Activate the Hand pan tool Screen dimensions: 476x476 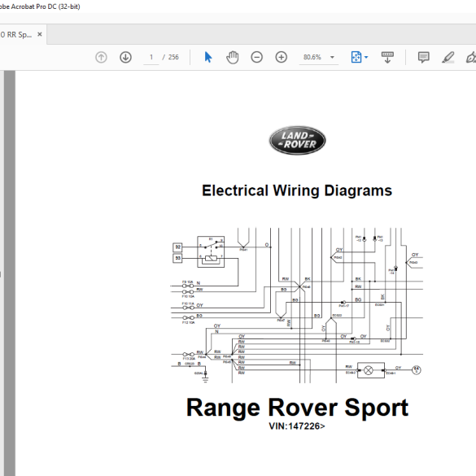(x=233, y=57)
